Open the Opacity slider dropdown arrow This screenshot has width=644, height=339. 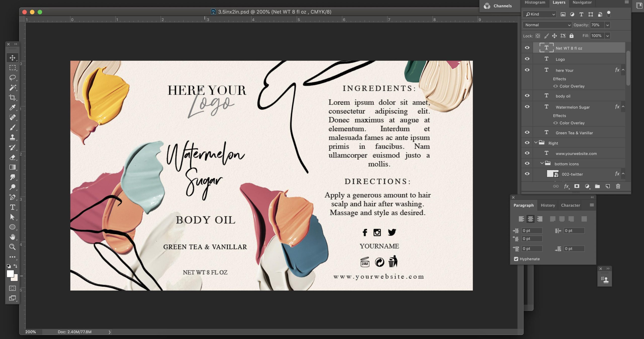point(607,25)
